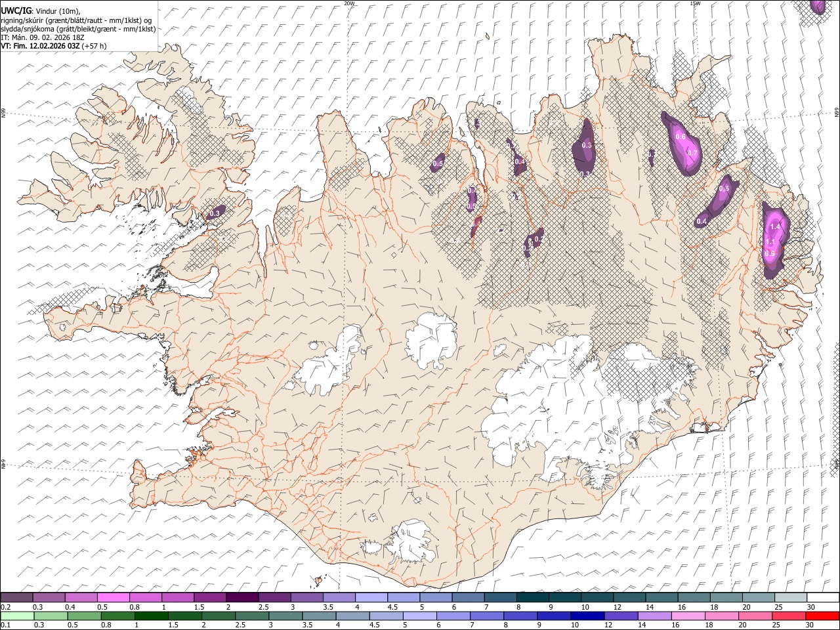The width and height of the screenshot is (840, 630).
Task: Pick the darkest purple 2 swatch, upper legend
Action: point(242,598)
